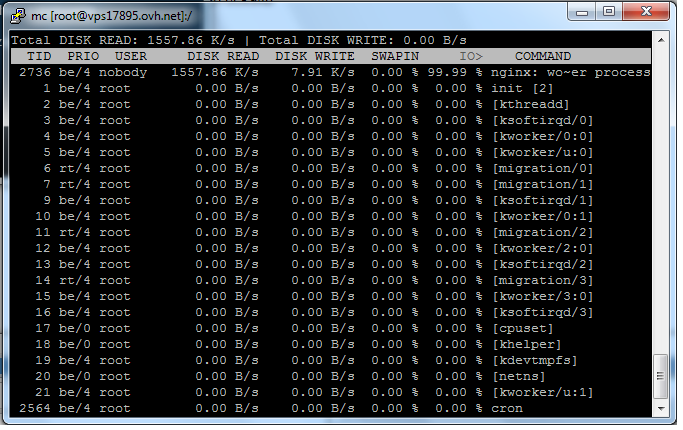
Task: Click the DISK WRITE column header
Action: point(315,56)
